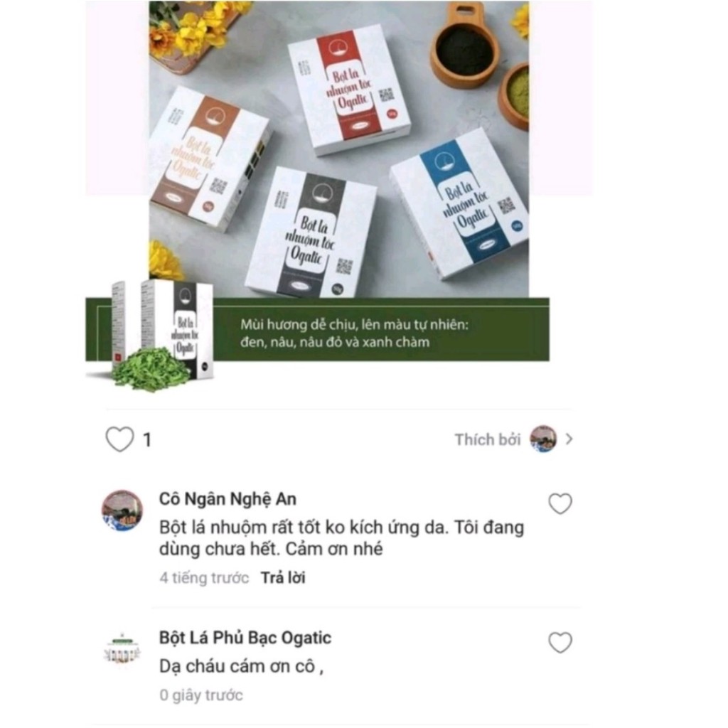Like the post with the heart icon

coord(119,439)
